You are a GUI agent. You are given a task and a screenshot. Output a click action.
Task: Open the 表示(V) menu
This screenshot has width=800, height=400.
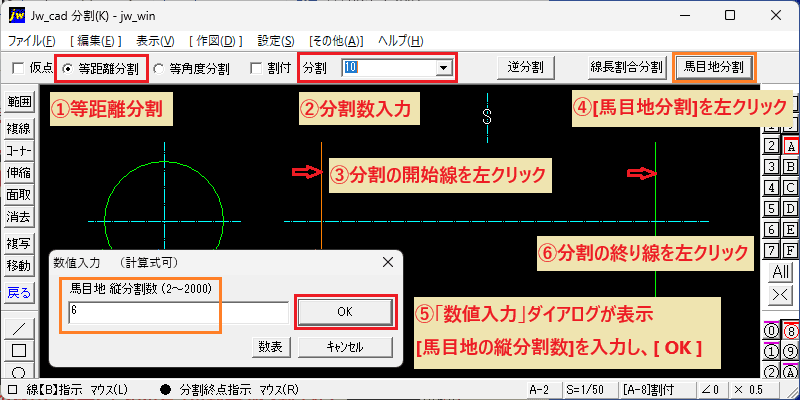point(155,41)
